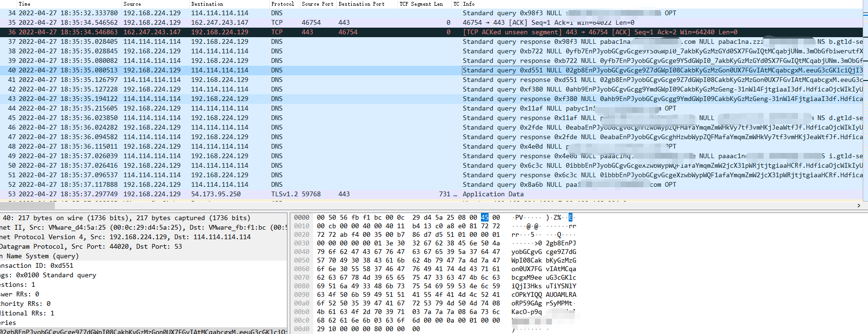Click the TCP Segment Len column header
Image resolution: width=868 pixels, height=334 pixels.
(421, 4)
